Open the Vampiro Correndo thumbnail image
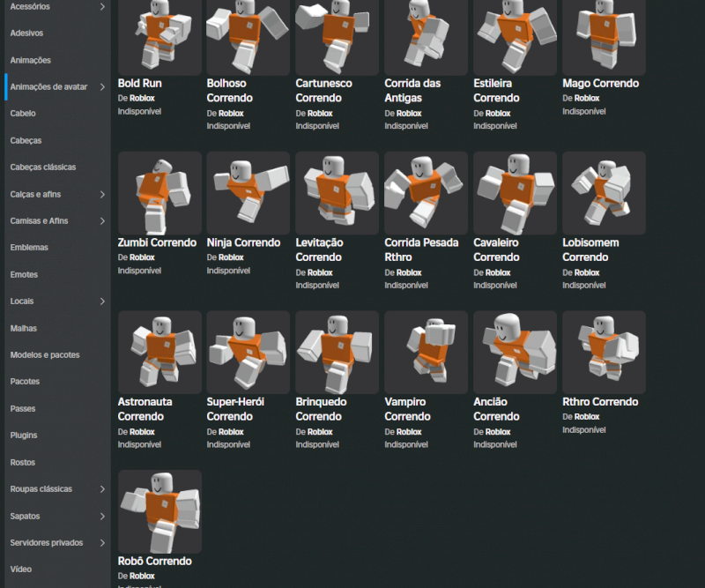This screenshot has height=588, width=705. (426, 352)
